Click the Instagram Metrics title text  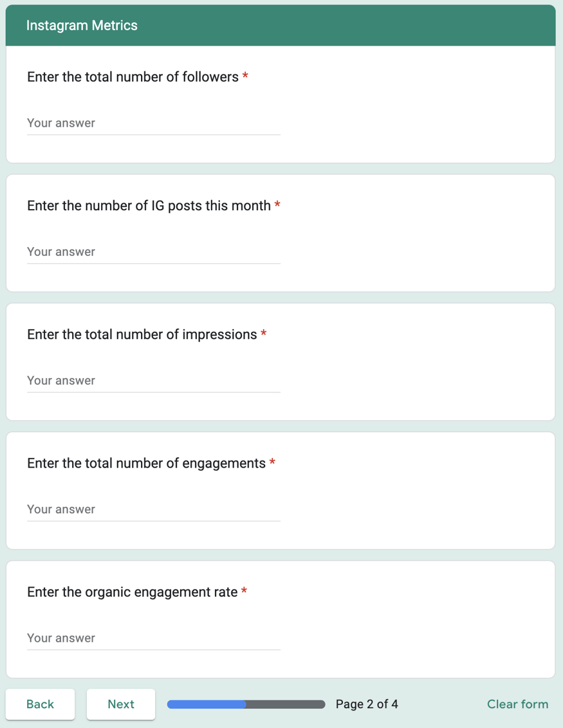click(82, 26)
